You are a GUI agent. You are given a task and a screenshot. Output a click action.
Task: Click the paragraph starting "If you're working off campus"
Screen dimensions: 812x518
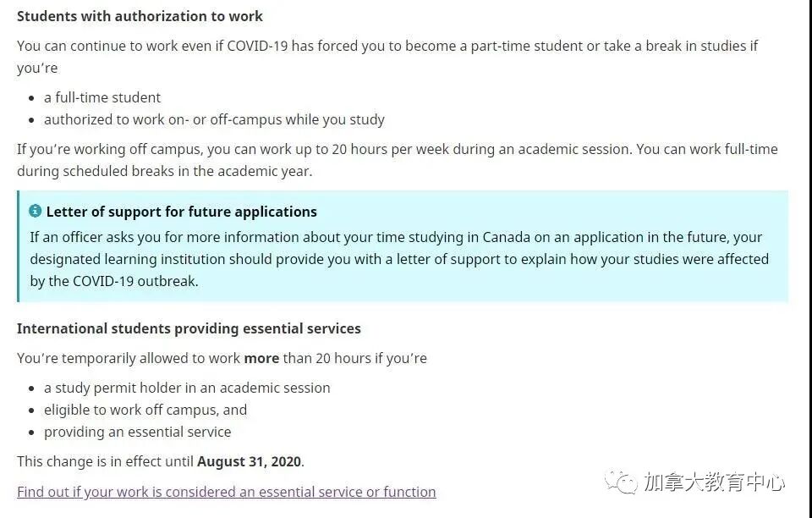(x=397, y=159)
